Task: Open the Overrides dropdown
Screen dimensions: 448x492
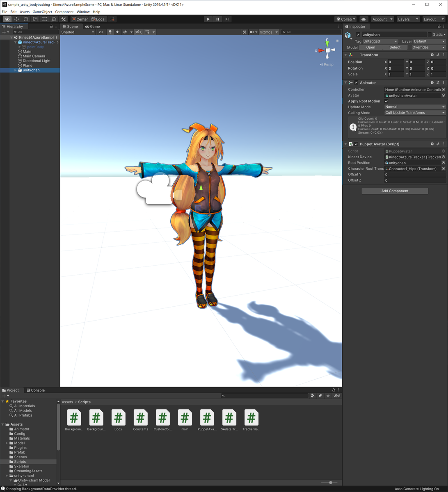Action: [x=429, y=48]
